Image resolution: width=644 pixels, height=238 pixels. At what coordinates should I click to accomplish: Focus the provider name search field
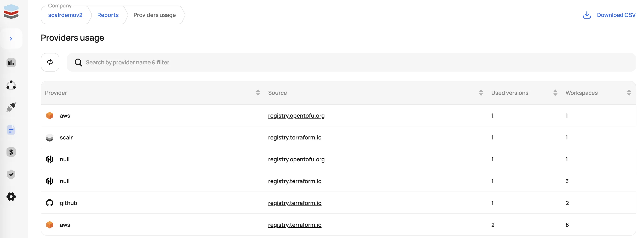coord(351,62)
